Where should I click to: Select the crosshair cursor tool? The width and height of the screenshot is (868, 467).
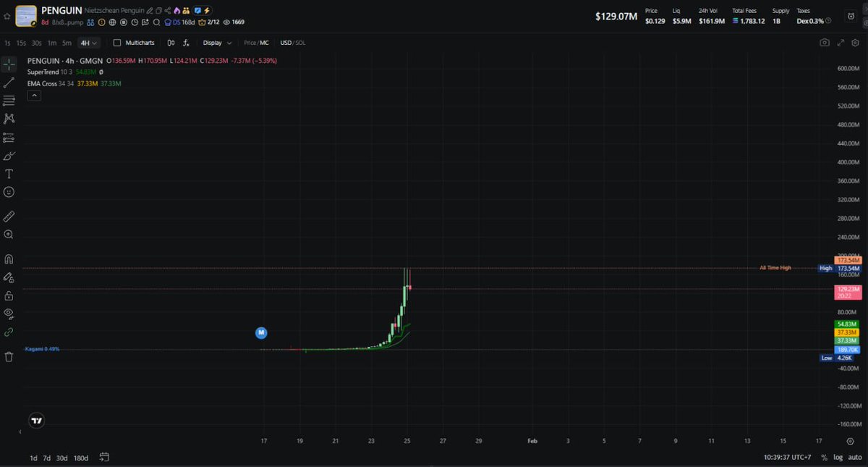pos(9,65)
